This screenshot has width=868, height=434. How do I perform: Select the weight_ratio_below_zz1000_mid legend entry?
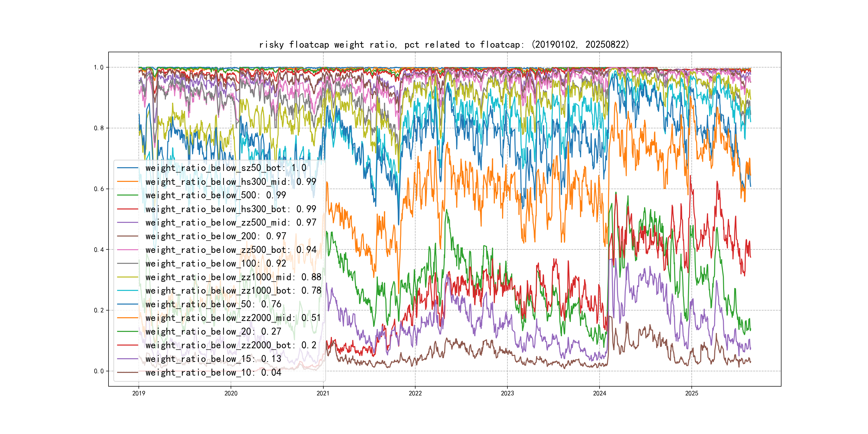tap(233, 277)
